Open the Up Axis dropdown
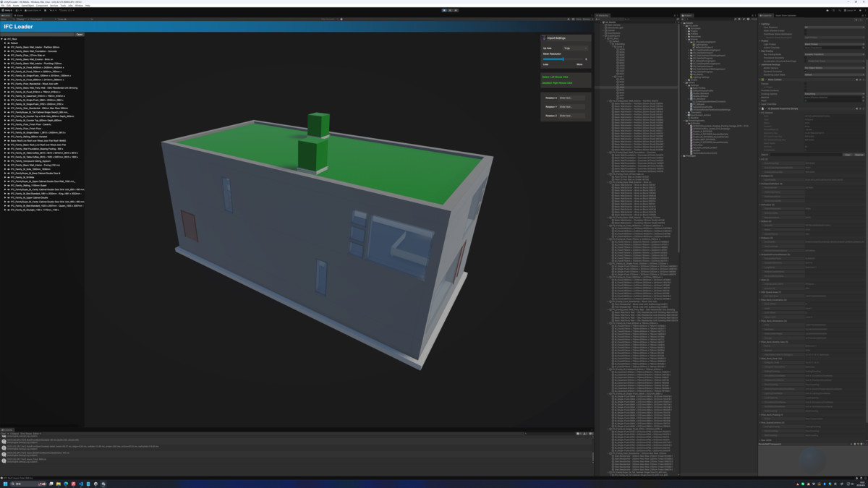 click(576, 48)
